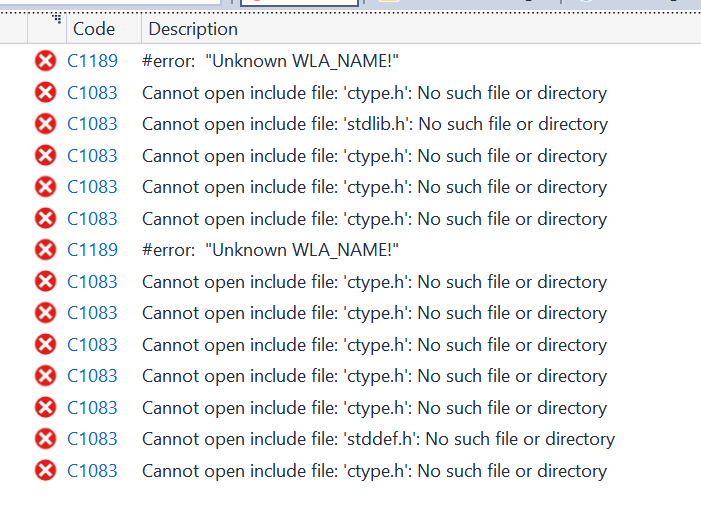
Task: Click the error icon in the topmost C1189 row
Action: pyautogui.click(x=46, y=61)
